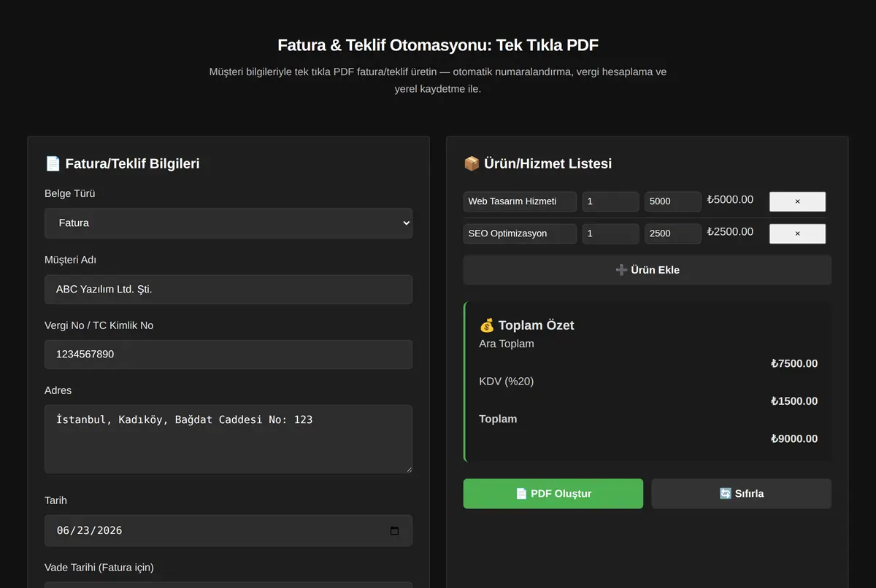Click the Toplam Özet heading
The image size is (876, 588).
tap(526, 325)
